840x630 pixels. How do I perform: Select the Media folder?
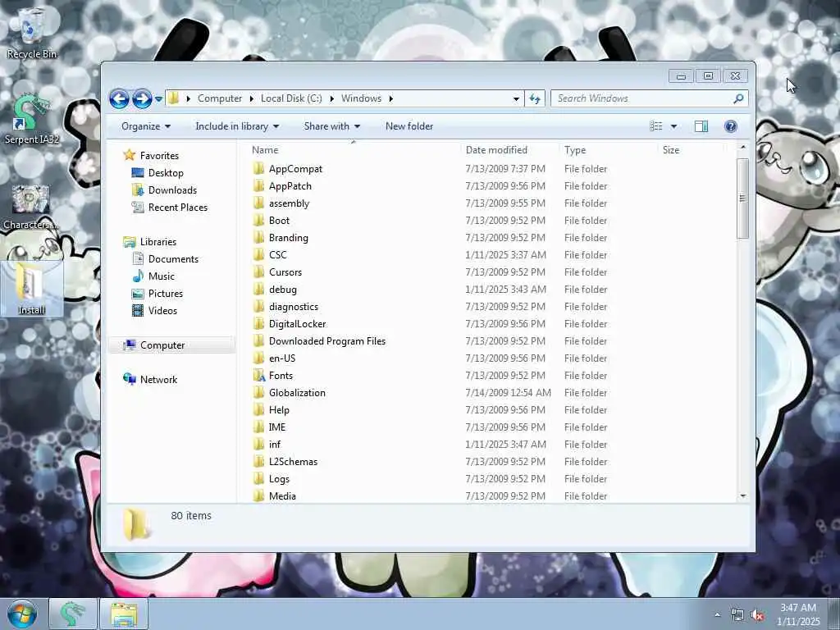tap(282, 496)
